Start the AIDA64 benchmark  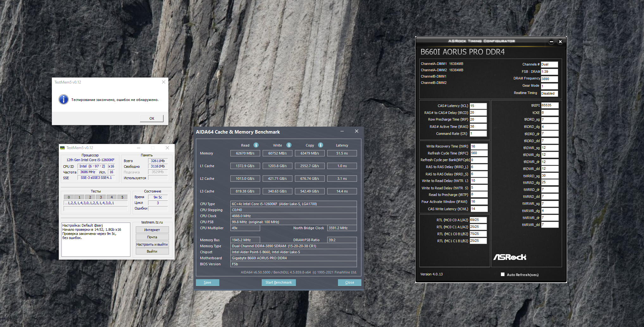[278, 282]
